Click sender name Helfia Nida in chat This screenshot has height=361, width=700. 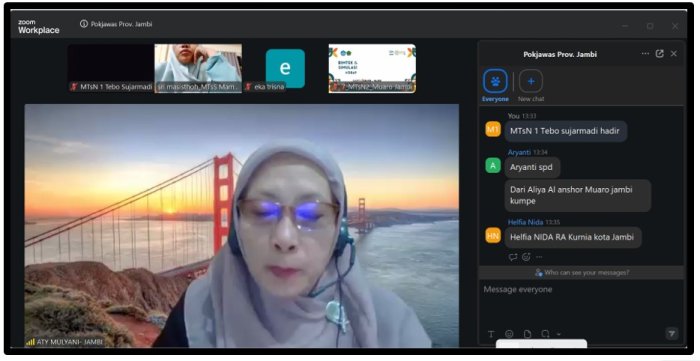pos(525,222)
